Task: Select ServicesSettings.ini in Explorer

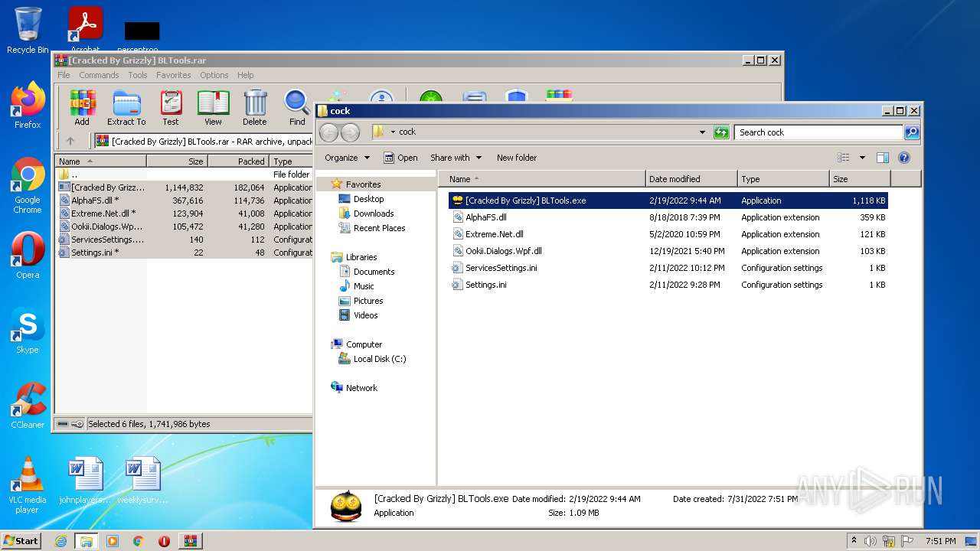Action: tap(501, 268)
